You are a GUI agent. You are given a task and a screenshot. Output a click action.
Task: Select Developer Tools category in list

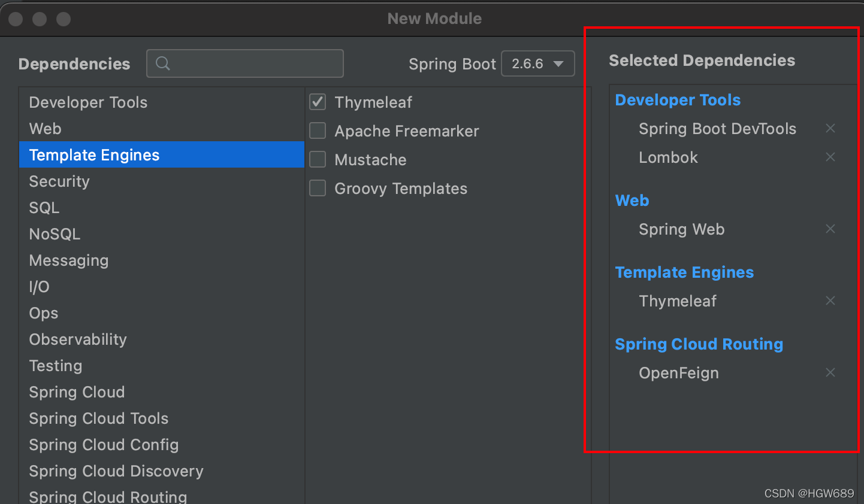point(162,102)
